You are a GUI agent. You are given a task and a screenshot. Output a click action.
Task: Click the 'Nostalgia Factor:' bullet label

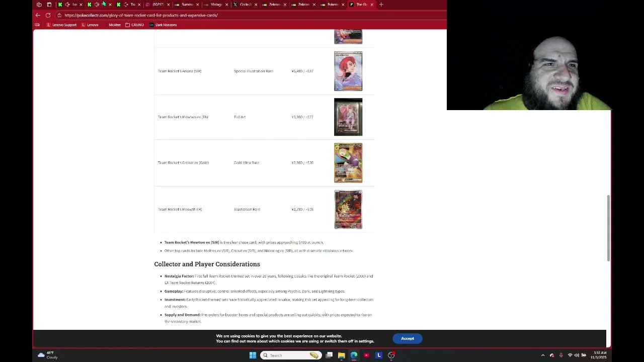[x=179, y=276]
